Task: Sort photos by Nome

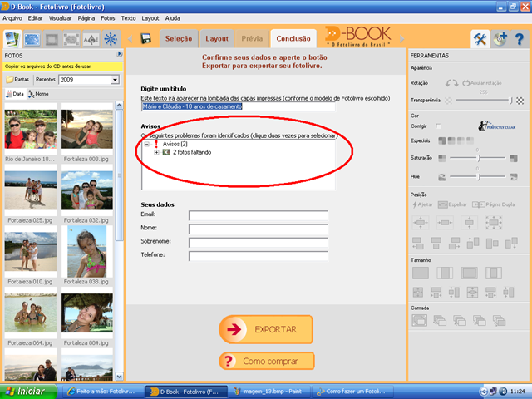Action: pos(38,94)
